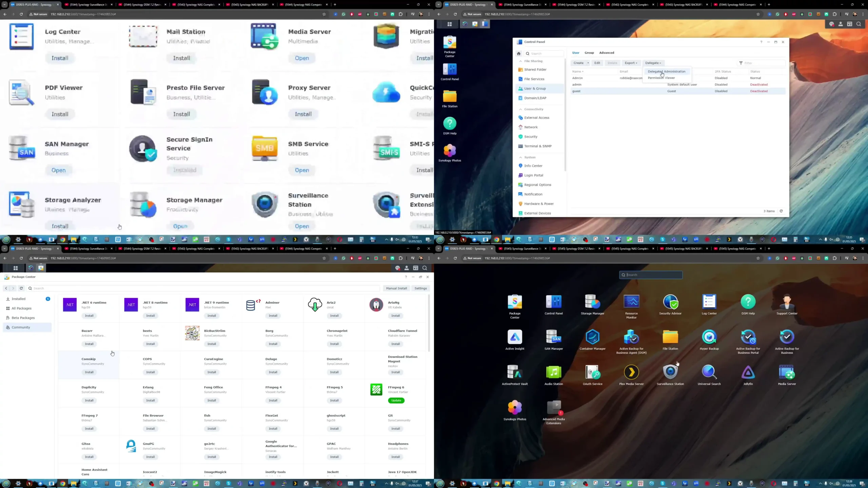Open Package Center Settings button
This screenshot has width=868, height=488.
pos(420,288)
